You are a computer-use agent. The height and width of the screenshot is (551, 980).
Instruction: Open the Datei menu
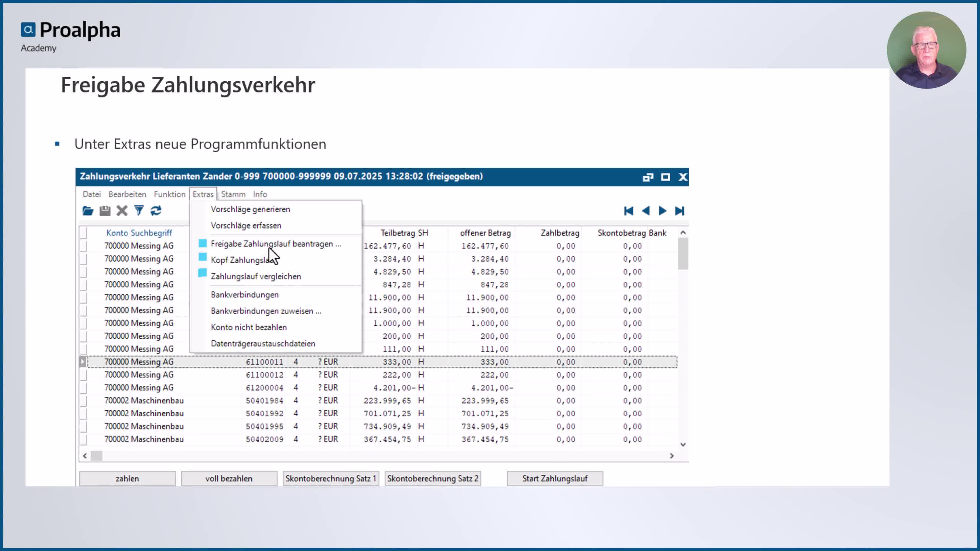coord(92,194)
